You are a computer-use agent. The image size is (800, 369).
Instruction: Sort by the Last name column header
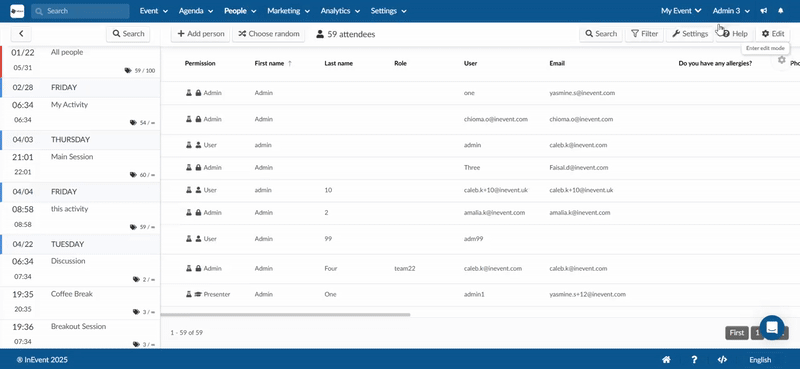pyautogui.click(x=338, y=64)
